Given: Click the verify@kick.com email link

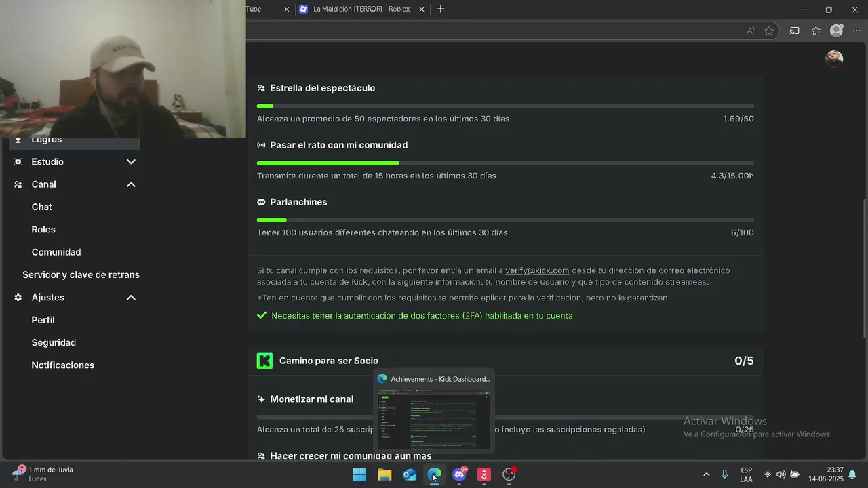Looking at the screenshot, I should pyautogui.click(x=537, y=270).
